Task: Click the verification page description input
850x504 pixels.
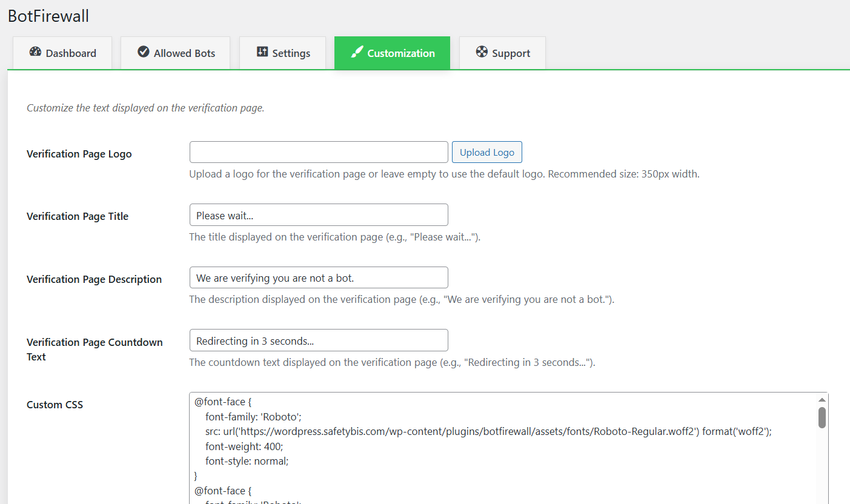Action: (318, 277)
